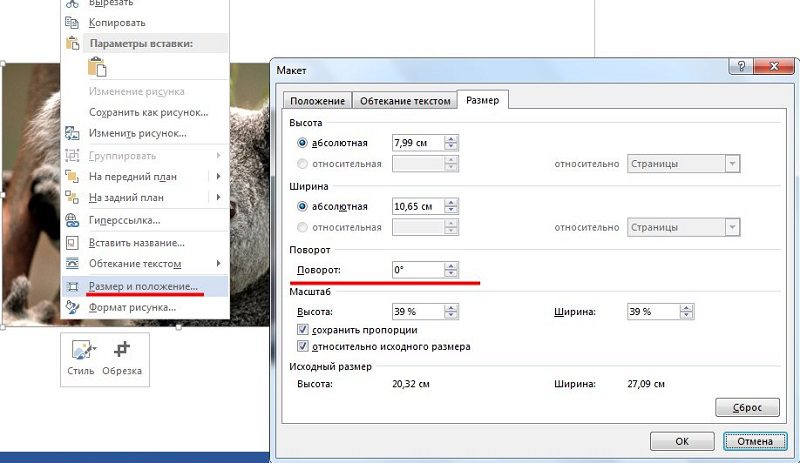Screen dimensions: 800x463
Task: Select absolute height radio button
Action: (302, 143)
